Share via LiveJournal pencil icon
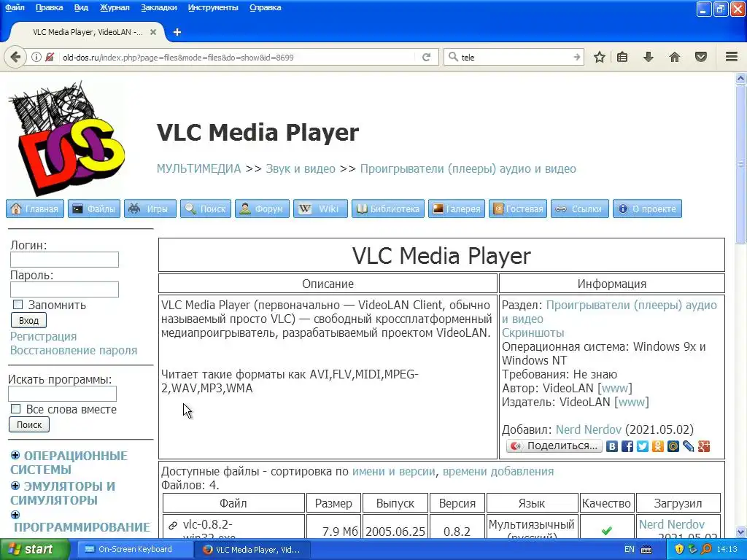747x560 pixels. (689, 446)
